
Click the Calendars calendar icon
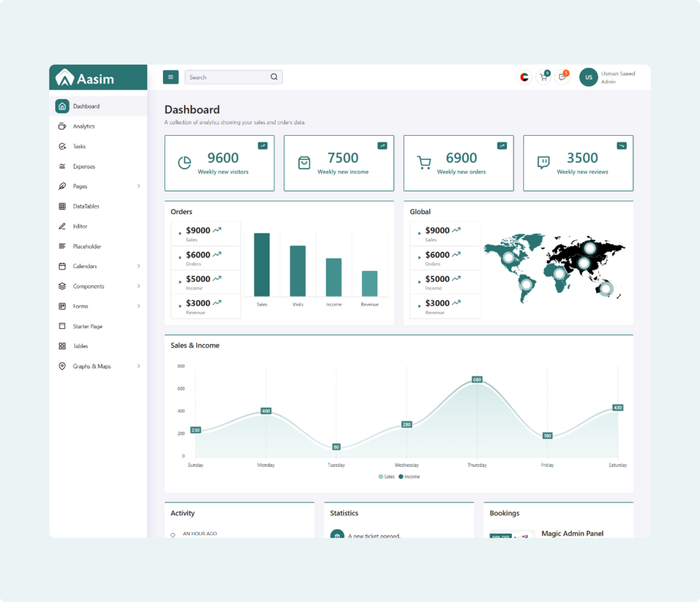[x=62, y=266]
